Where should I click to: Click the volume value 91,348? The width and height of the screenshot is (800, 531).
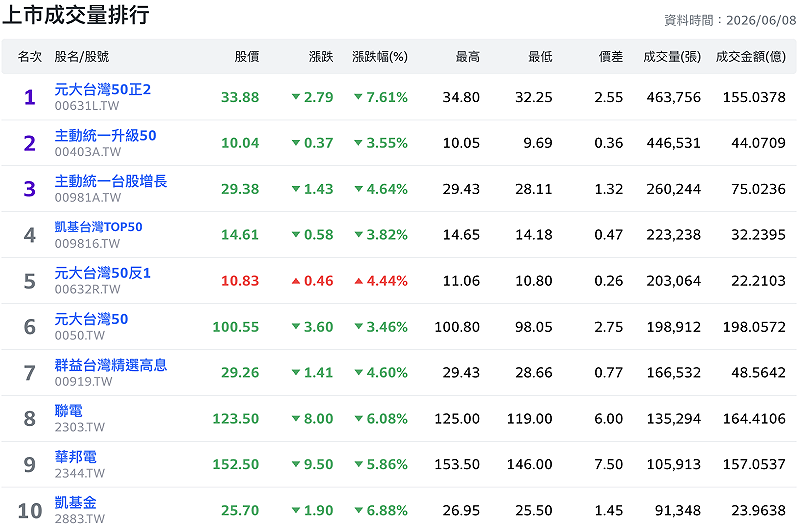(x=678, y=511)
